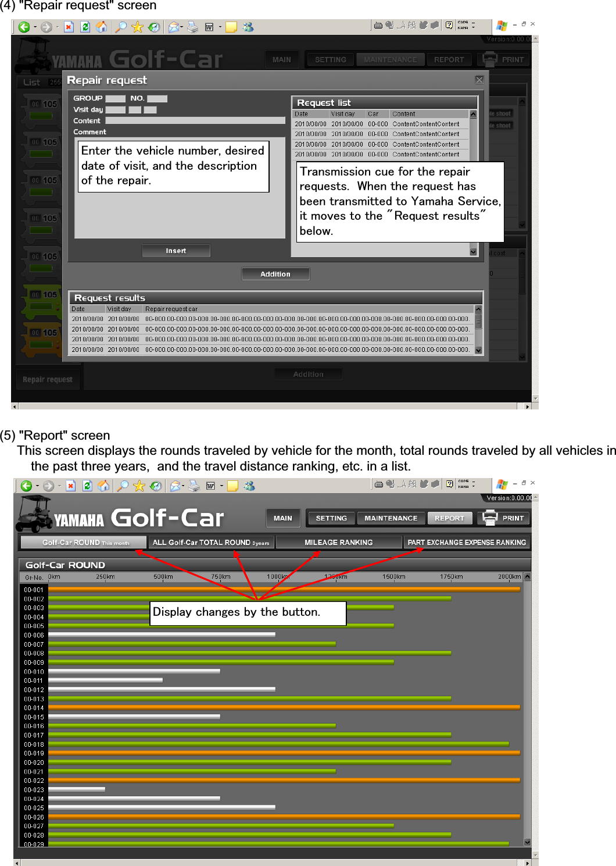616x866 pixels.
Task: Open the Back button history dropdown
Action: pos(36,26)
